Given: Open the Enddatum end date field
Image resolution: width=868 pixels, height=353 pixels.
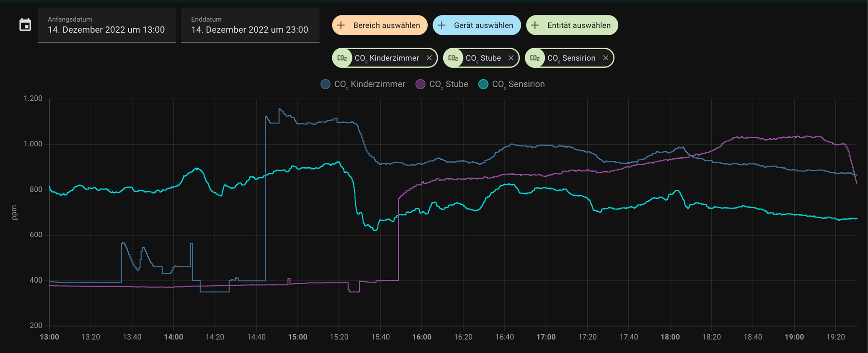Looking at the screenshot, I should pos(250,26).
